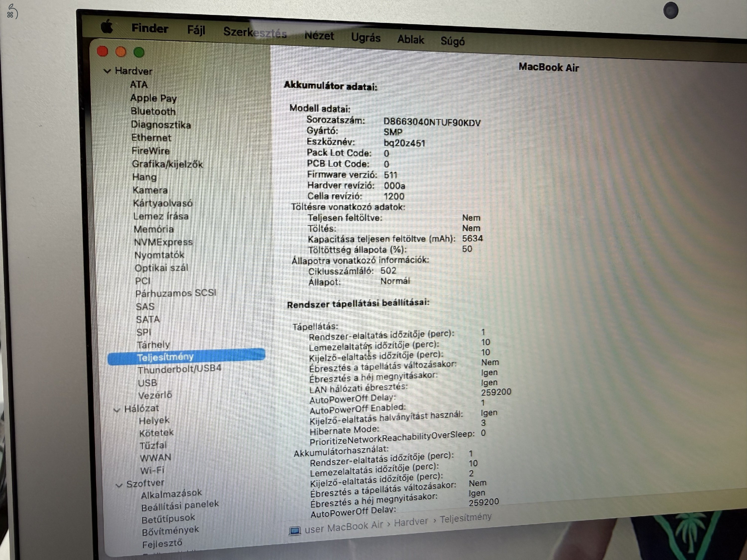Select Apple Pay in the sidebar
747x560 pixels.
(153, 98)
